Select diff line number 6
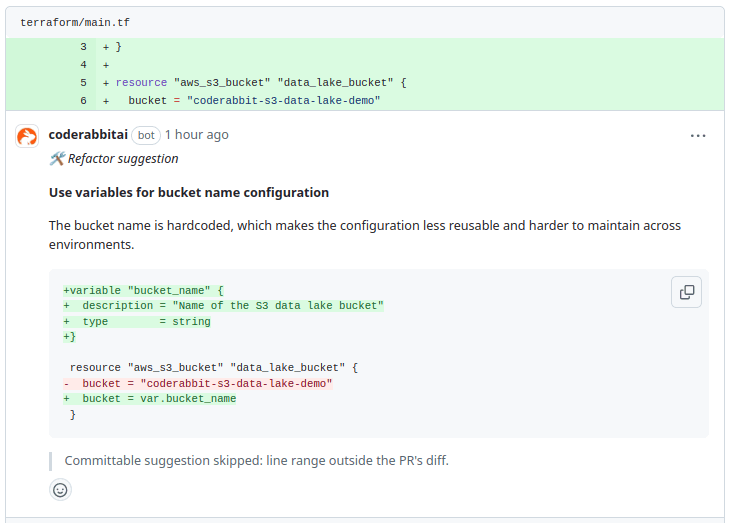The height and width of the screenshot is (523, 731). tap(83, 100)
